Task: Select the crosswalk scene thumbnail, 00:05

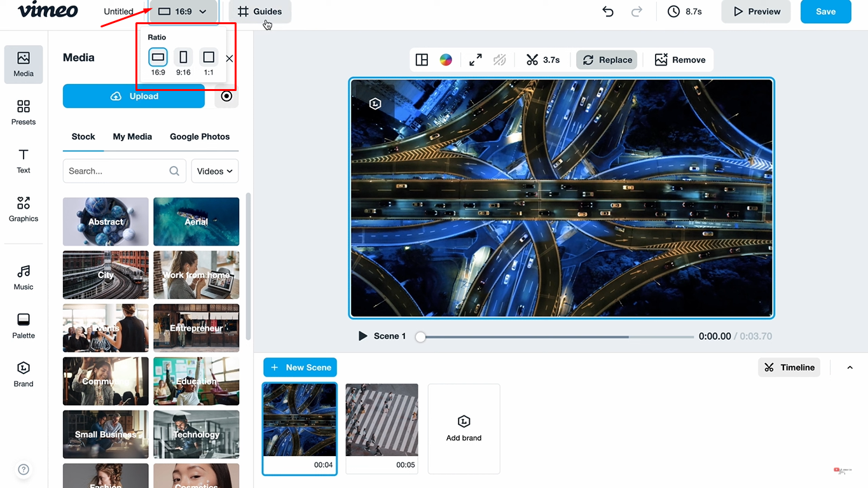Action: [382, 429]
